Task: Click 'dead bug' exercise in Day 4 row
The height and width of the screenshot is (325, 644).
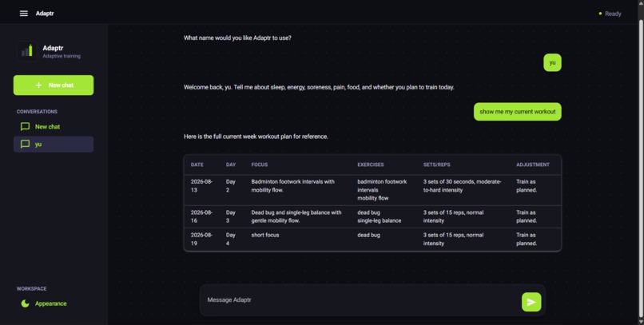Action: [x=368, y=235]
